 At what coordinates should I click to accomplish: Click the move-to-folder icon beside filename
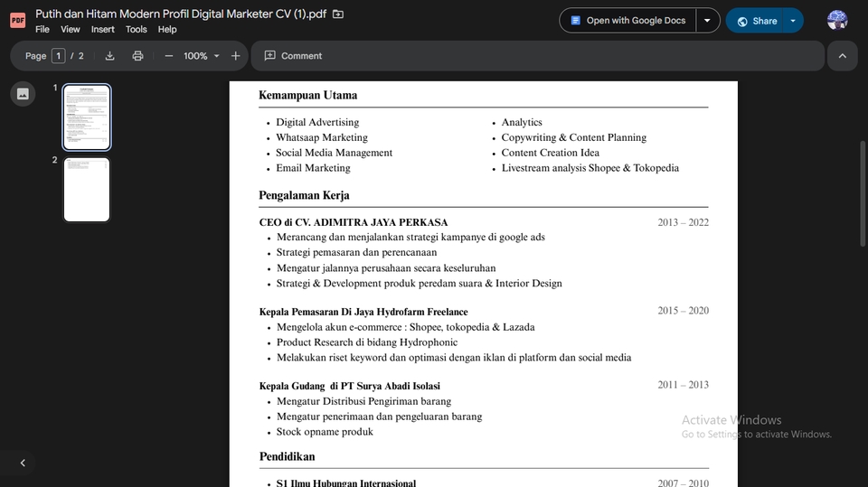point(338,14)
